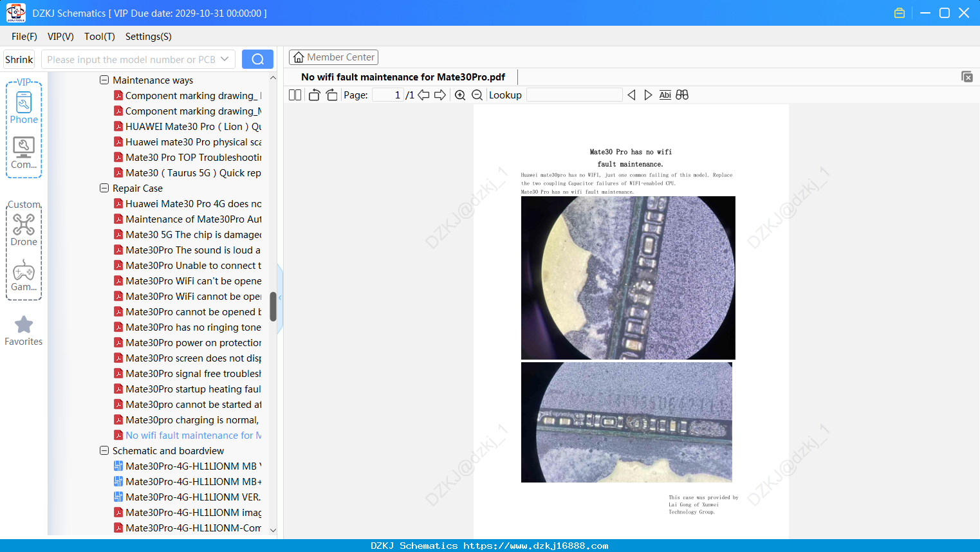Go to the previous PDF page
The height and width of the screenshot is (552, 980).
(x=423, y=95)
